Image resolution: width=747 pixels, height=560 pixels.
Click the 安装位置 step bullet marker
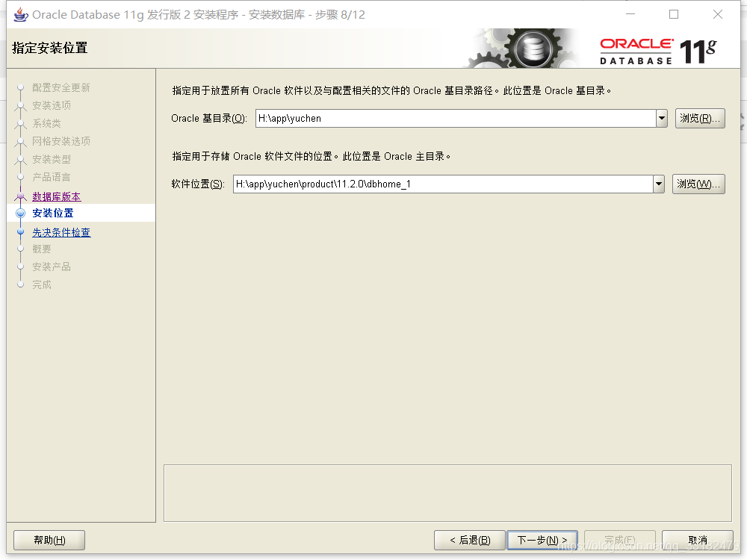[20, 214]
